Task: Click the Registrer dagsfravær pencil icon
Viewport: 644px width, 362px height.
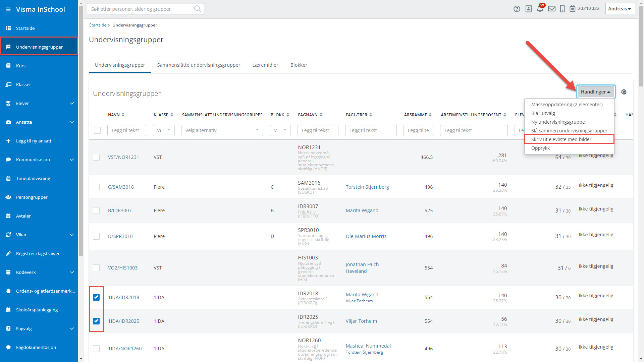Action: [8, 253]
